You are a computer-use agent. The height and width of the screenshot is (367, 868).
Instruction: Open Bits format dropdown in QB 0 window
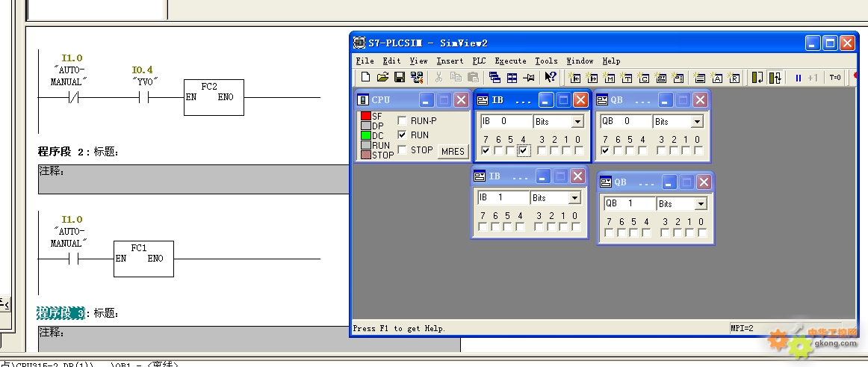click(x=697, y=121)
